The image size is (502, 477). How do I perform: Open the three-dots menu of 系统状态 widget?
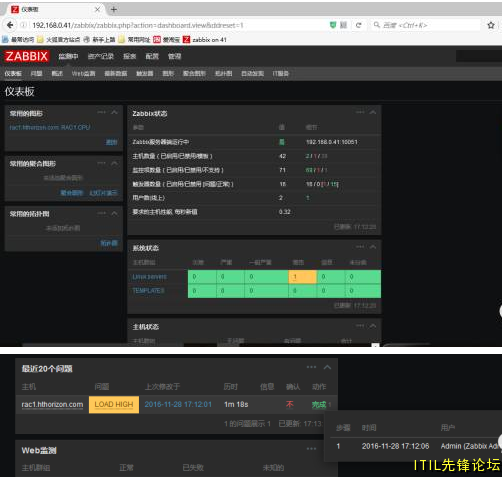360,247
